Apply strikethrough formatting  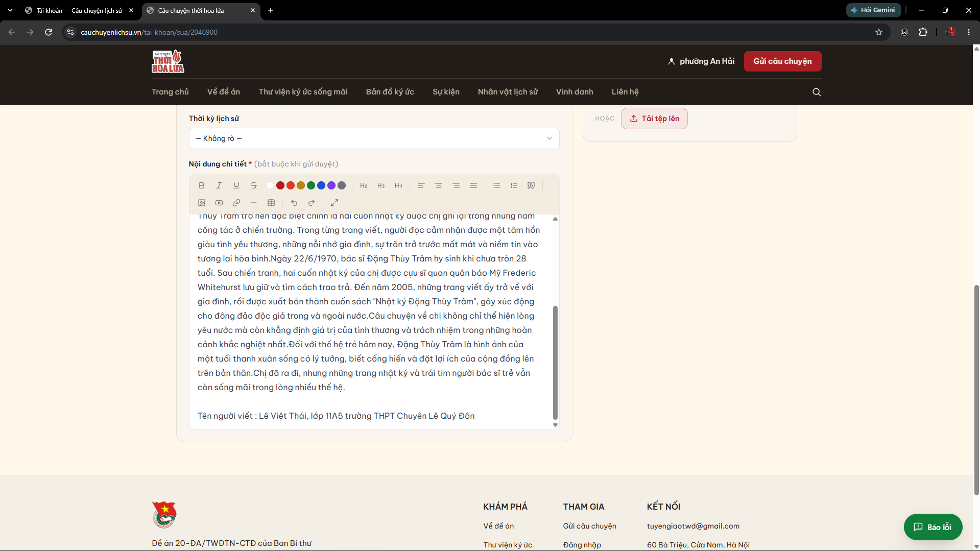tap(254, 185)
